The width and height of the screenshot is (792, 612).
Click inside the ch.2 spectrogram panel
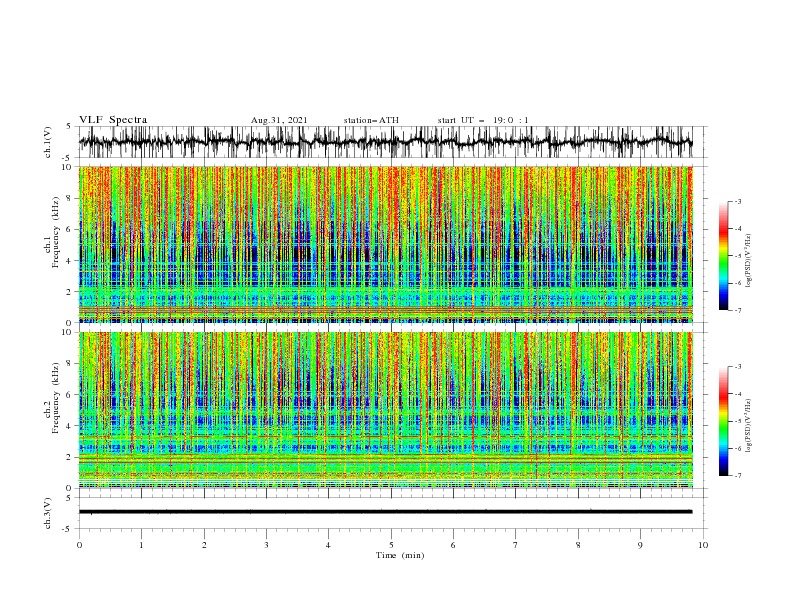coord(385,410)
